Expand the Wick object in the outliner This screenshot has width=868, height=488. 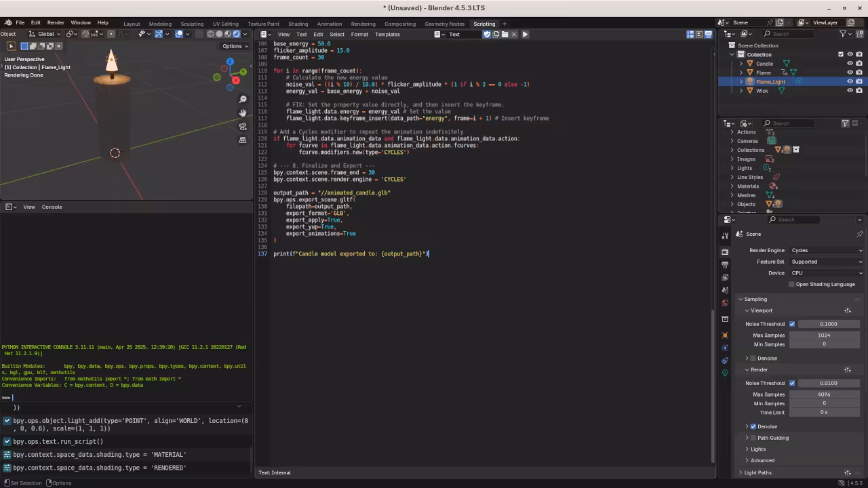pos(741,91)
